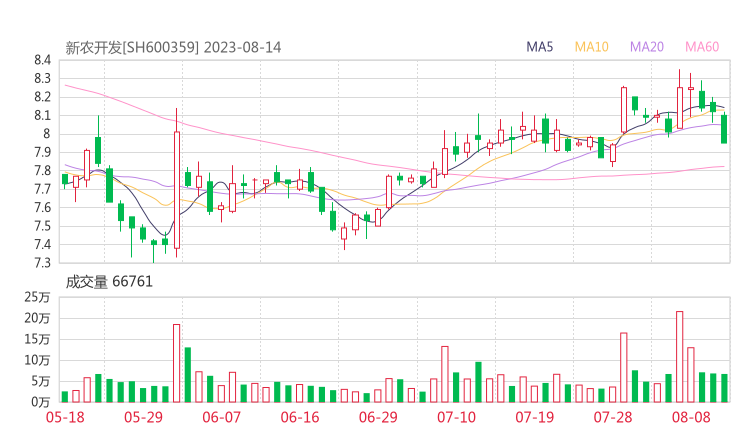Screen dimensions: 740x440
Task: Click the tall red candlestick after 07-28
Action: pos(624,110)
